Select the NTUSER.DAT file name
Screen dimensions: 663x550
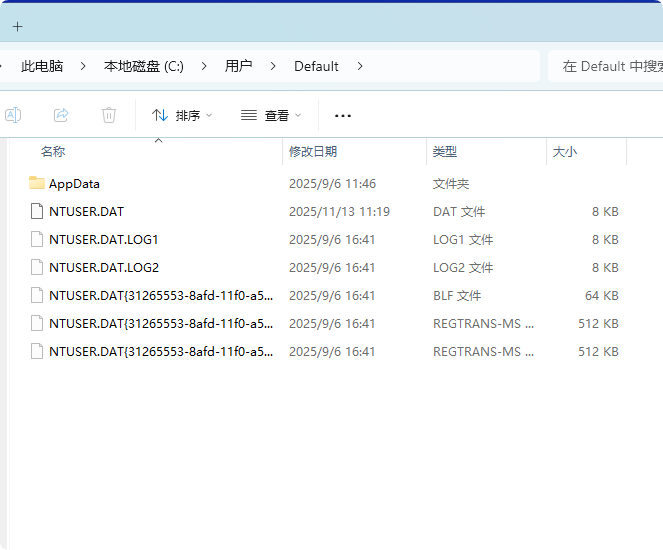(x=86, y=211)
